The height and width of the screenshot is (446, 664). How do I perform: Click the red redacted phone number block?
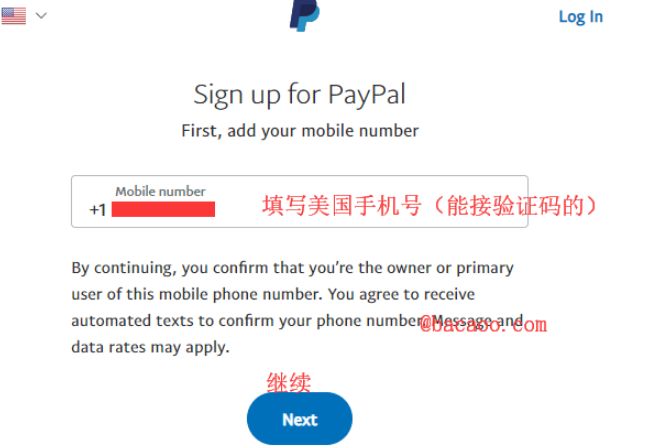[163, 209]
